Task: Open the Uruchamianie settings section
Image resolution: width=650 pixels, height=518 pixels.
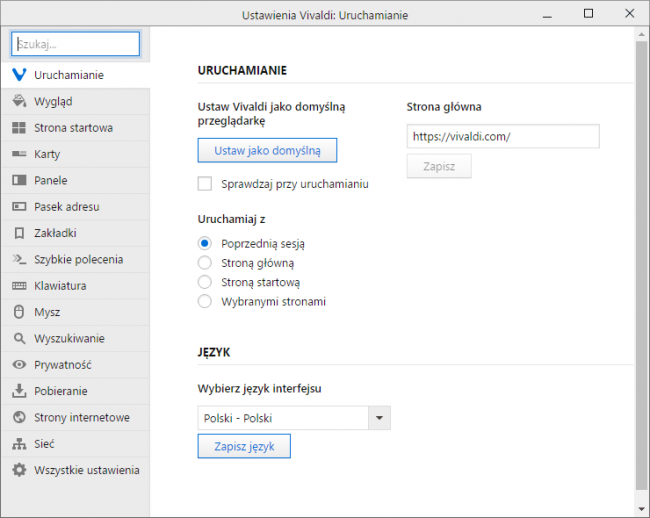Action: point(75,75)
